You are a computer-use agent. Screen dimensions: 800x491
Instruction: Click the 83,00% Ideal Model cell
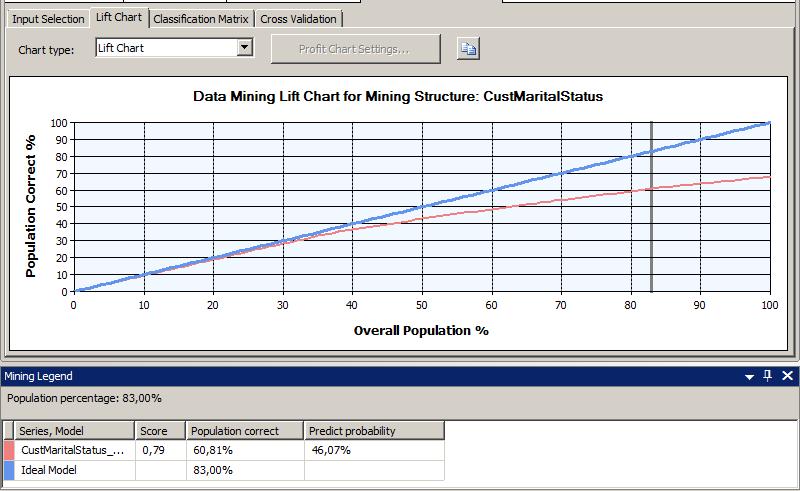[245, 470]
